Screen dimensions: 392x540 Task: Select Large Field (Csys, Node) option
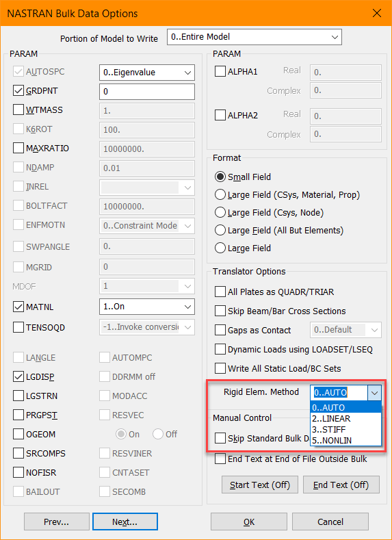220,212
